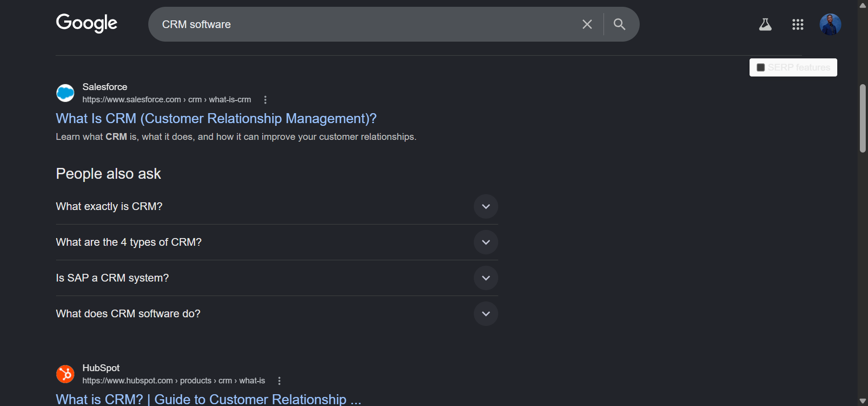Click the scrollbar up arrow
Viewport: 868px width, 406px height.
pos(863,5)
